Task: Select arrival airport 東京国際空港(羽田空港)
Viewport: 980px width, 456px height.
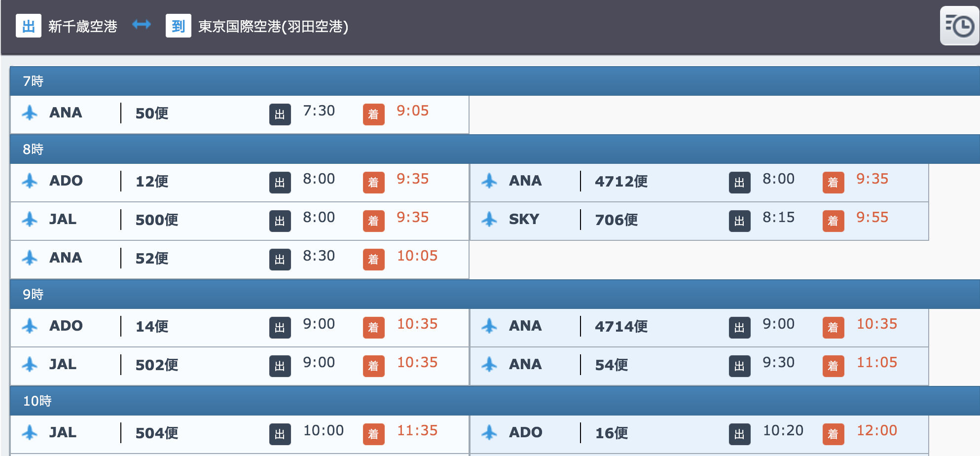Action: point(273,26)
